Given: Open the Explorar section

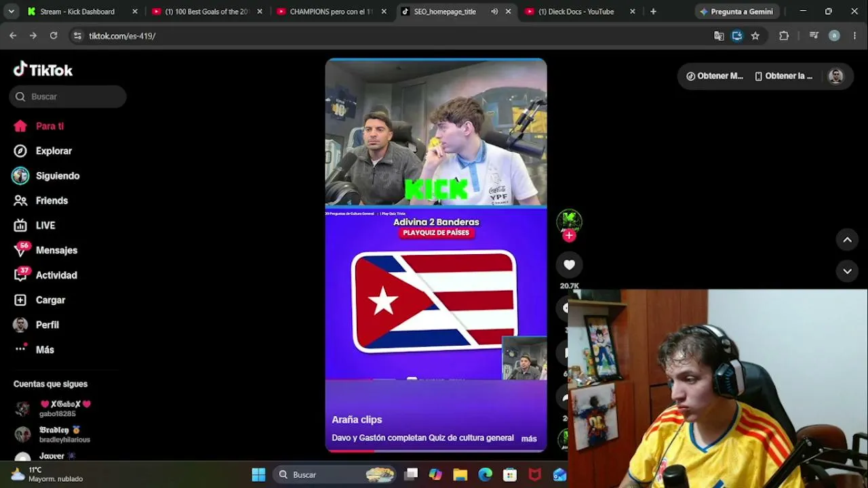Looking at the screenshot, I should tap(42, 151).
